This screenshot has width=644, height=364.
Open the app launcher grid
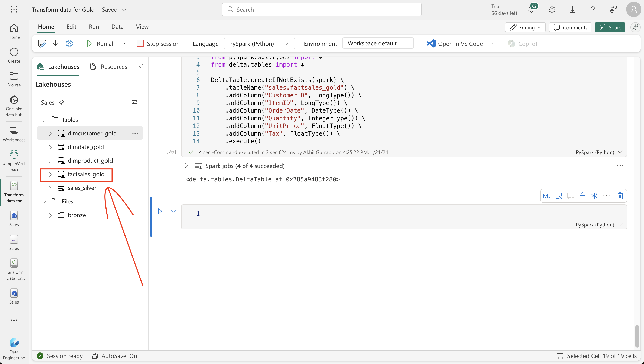pyautogui.click(x=14, y=10)
